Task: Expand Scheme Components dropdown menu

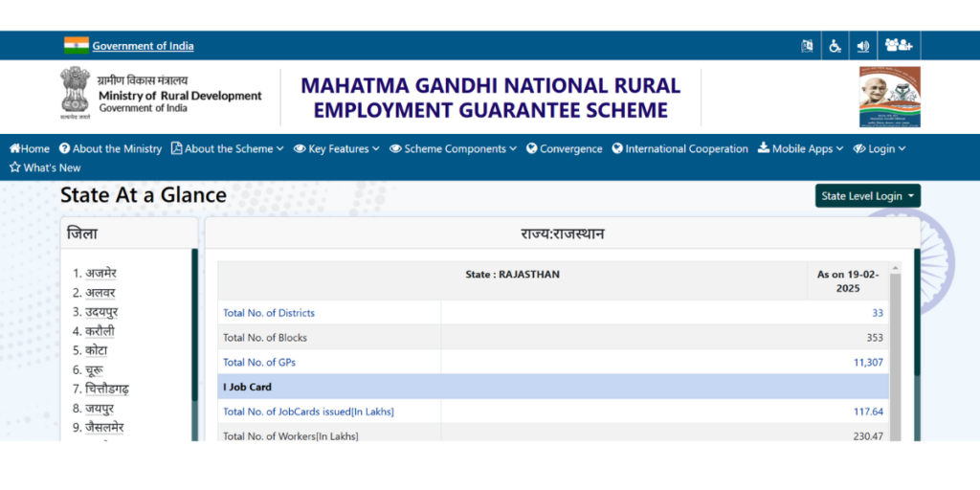Action: point(453,148)
